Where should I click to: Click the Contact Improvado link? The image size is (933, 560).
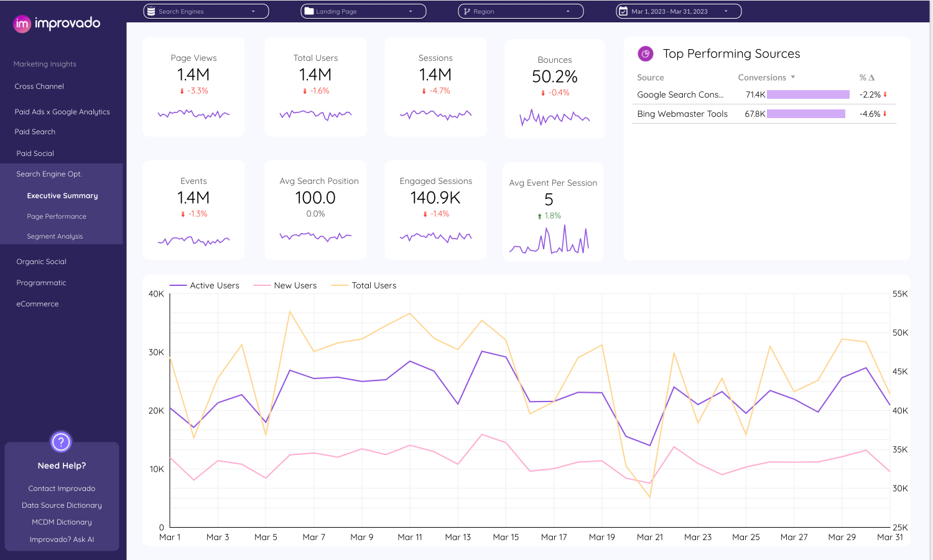(62, 489)
